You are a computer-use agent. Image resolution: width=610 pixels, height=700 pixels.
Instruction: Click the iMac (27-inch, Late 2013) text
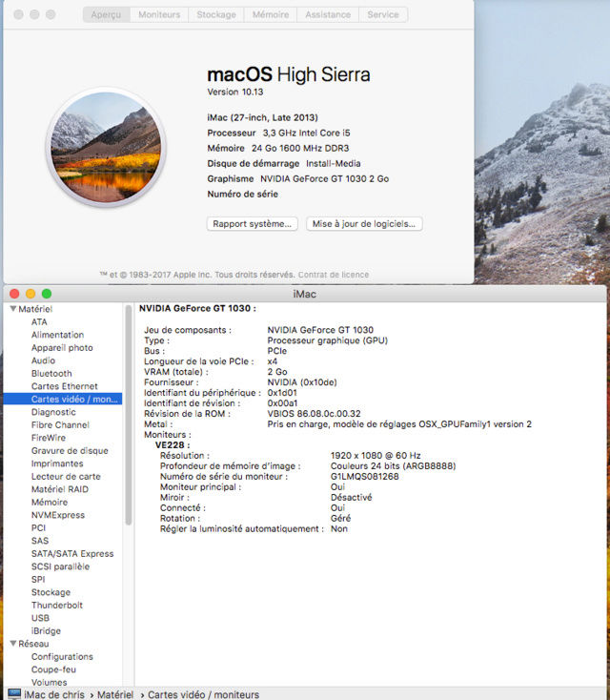click(x=262, y=117)
